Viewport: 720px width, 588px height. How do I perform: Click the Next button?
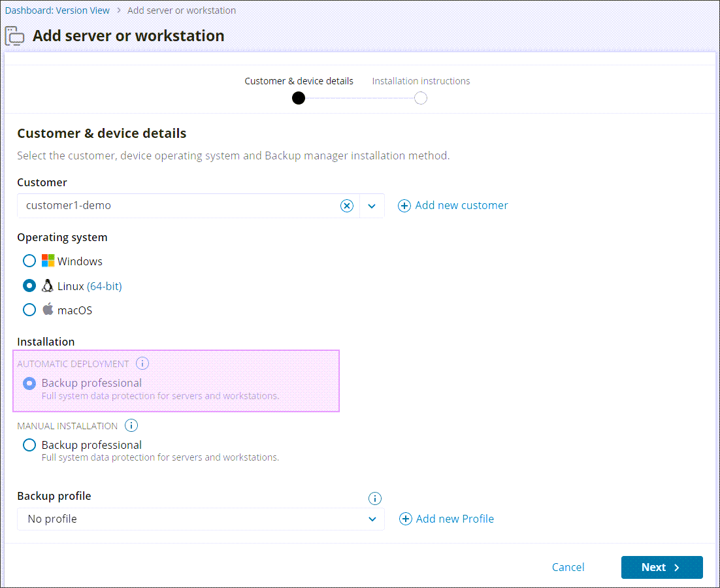[x=662, y=567]
